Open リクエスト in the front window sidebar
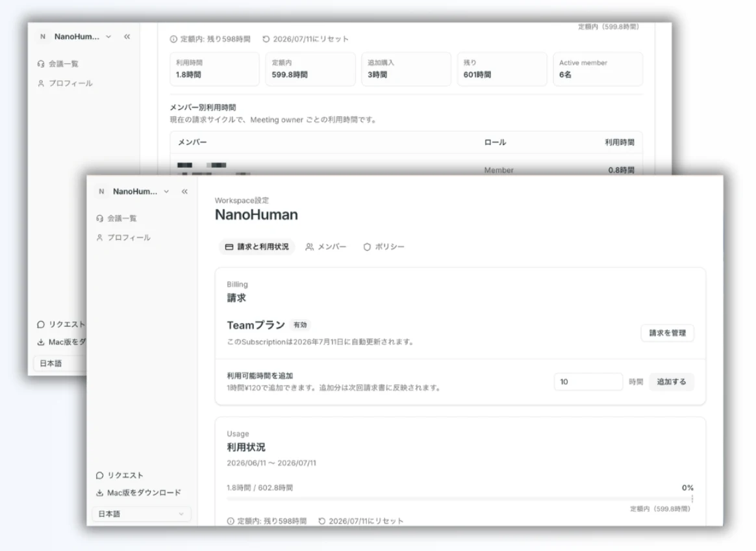 point(120,475)
